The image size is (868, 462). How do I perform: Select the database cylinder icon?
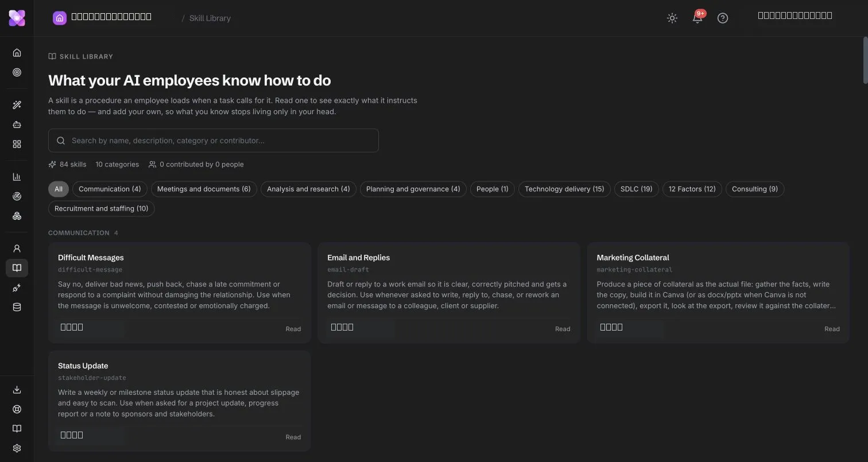point(17,307)
